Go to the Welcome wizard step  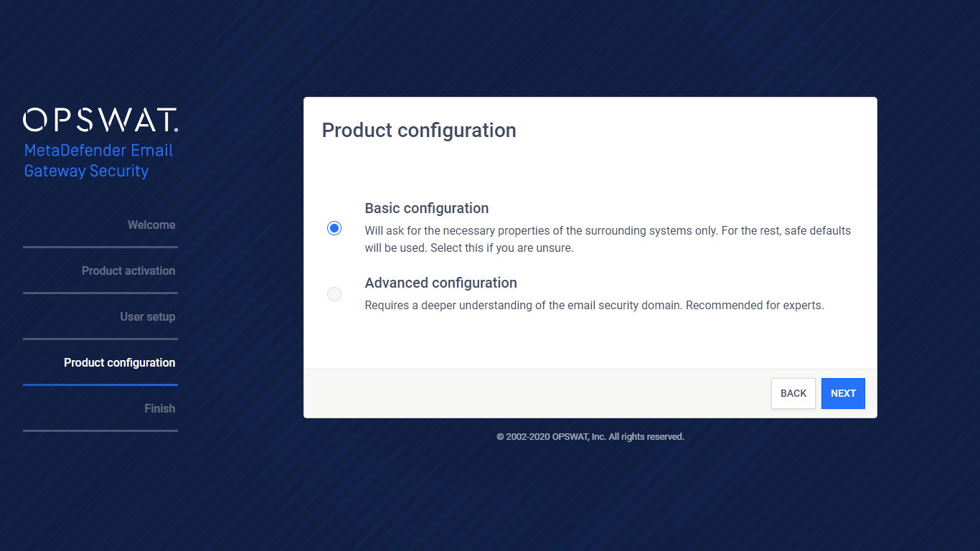point(151,225)
